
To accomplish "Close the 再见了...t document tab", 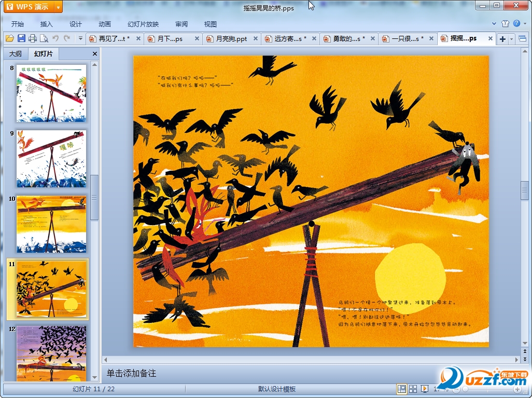I will tap(138, 39).
